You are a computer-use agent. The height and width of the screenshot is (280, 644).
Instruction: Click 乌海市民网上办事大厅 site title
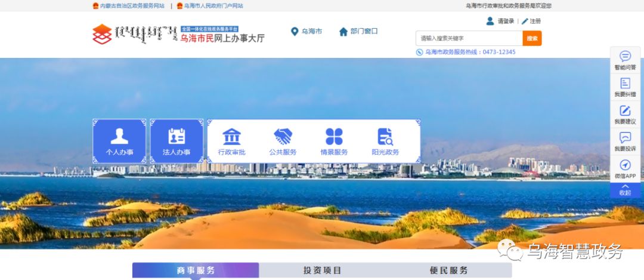(x=222, y=38)
